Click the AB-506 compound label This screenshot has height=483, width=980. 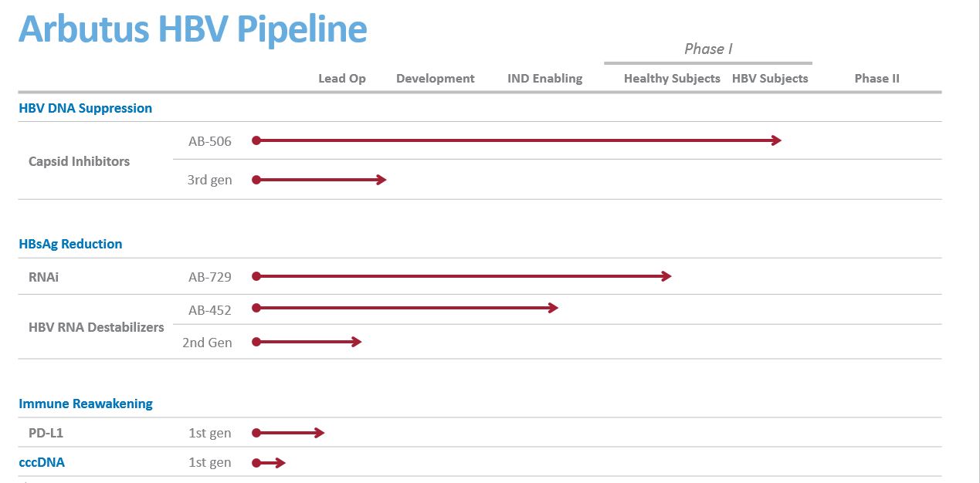click(x=210, y=141)
